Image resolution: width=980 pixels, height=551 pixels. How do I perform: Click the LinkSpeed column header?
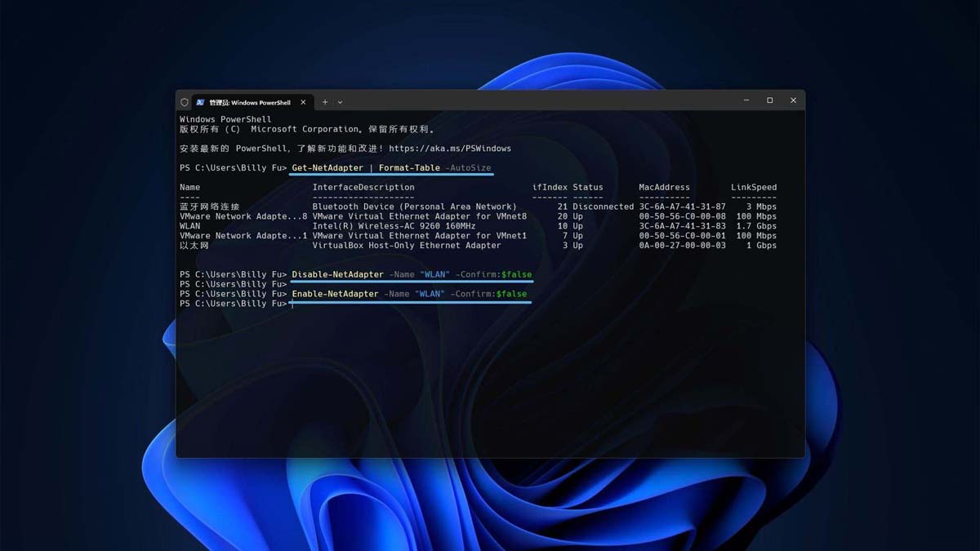tap(754, 188)
